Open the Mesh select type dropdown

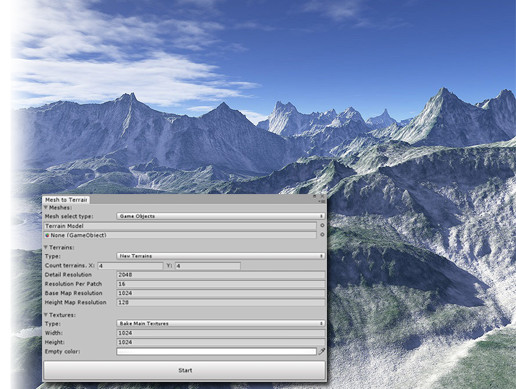[220, 216]
